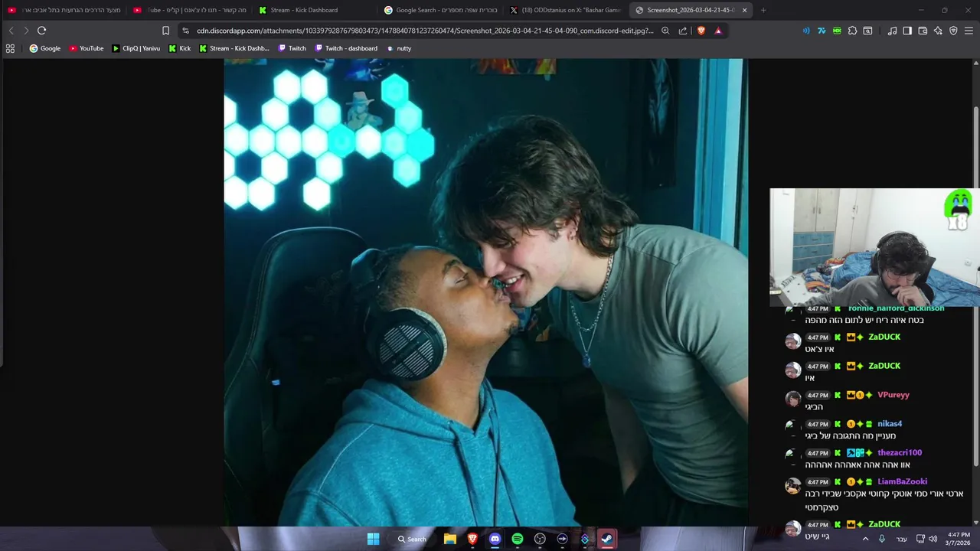Switch to the second YouTube clip tab
Screen dimensions: 980x551
189,10
